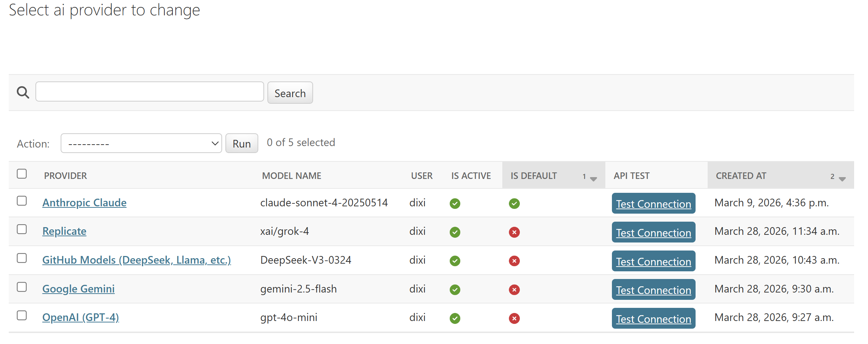Test Connection for Google Gemini

tap(654, 290)
